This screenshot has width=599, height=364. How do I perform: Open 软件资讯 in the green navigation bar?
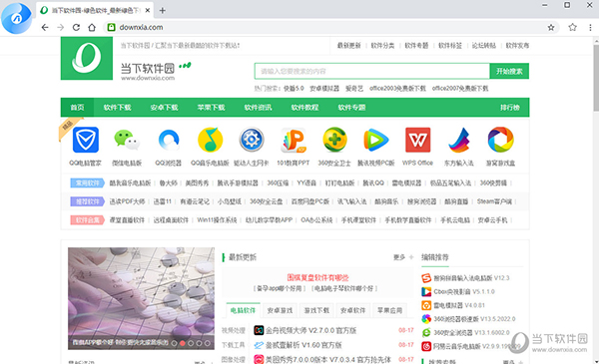258,108
